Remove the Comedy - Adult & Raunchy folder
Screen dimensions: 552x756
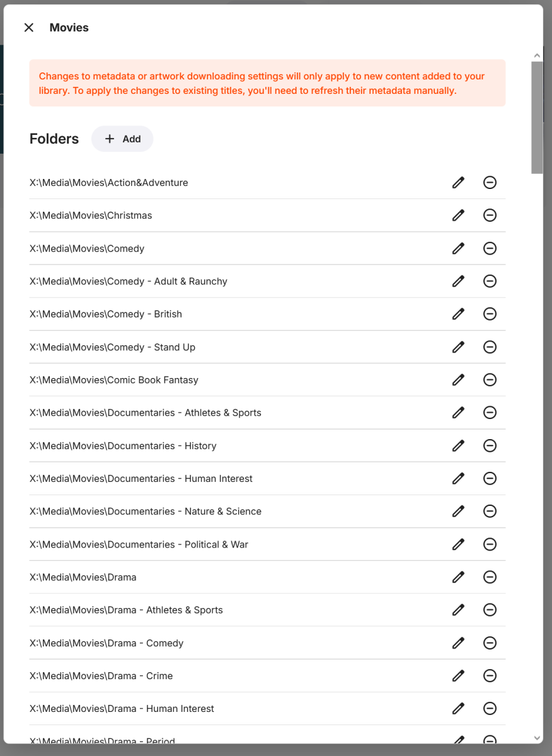(490, 281)
